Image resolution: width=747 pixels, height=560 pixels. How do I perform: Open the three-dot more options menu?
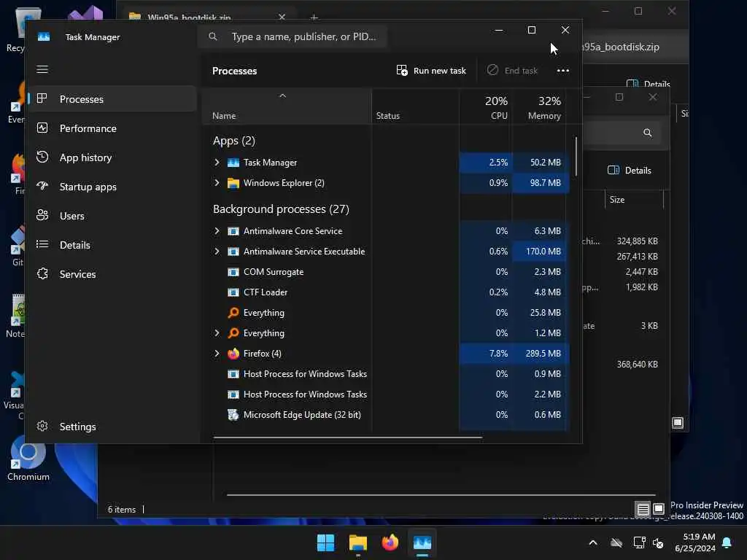tap(562, 71)
